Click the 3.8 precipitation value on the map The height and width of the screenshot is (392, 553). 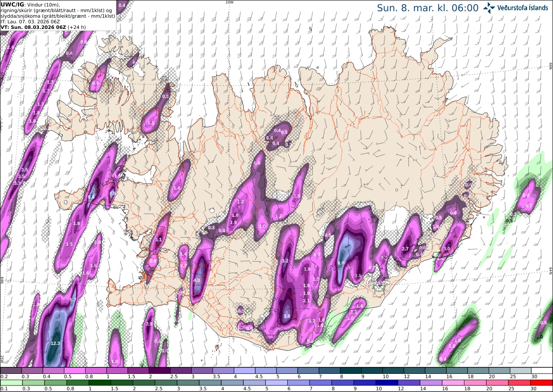click(287, 316)
